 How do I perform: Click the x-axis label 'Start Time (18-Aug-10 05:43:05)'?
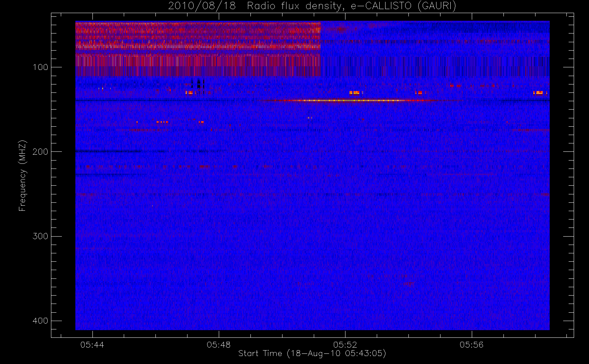[x=312, y=353]
